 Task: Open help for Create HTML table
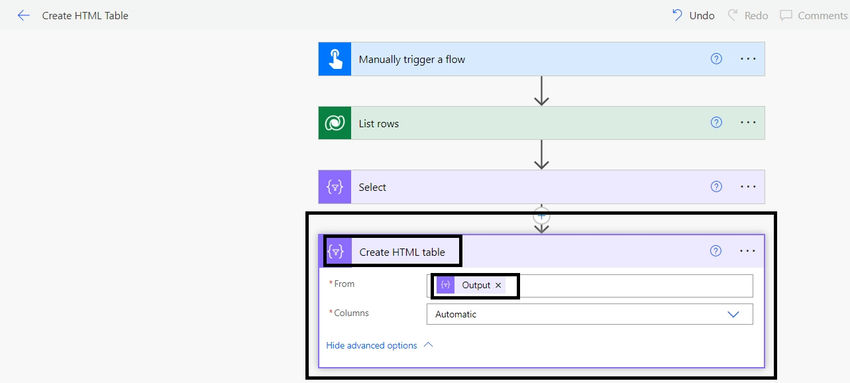tap(716, 250)
